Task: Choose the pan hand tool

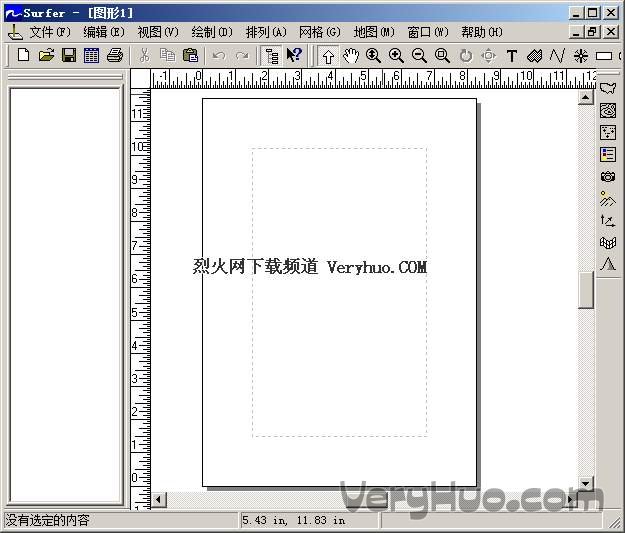Action: pos(351,56)
